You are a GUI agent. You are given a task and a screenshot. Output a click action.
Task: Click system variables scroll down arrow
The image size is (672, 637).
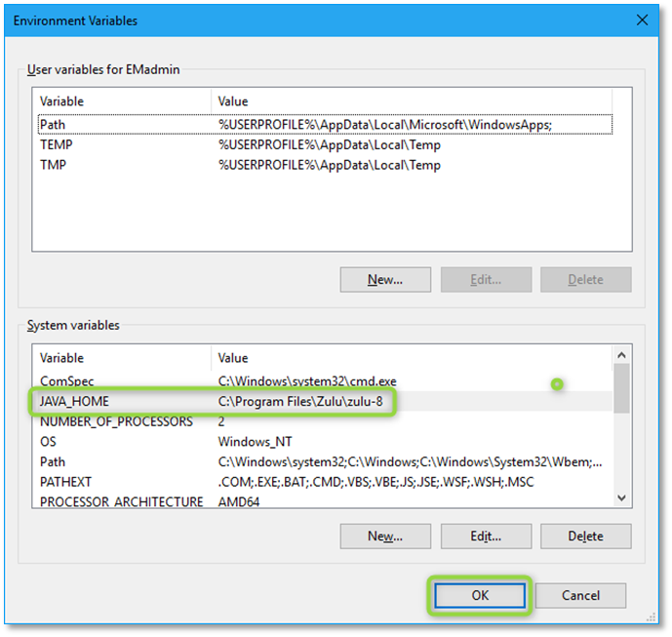622,498
